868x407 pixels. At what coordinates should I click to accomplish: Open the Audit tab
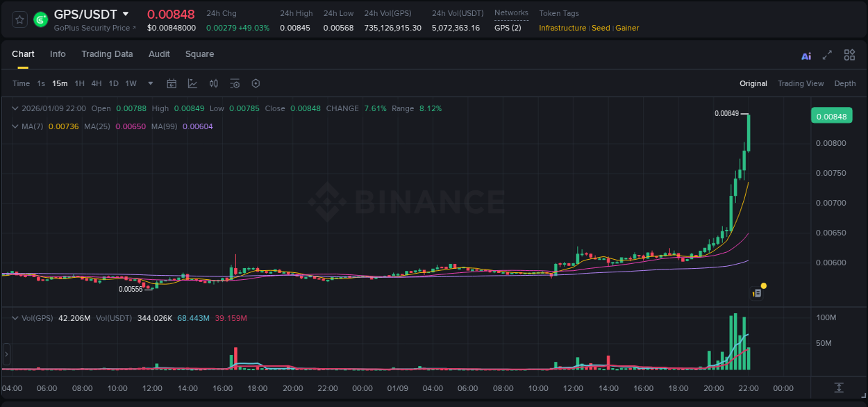click(x=159, y=54)
